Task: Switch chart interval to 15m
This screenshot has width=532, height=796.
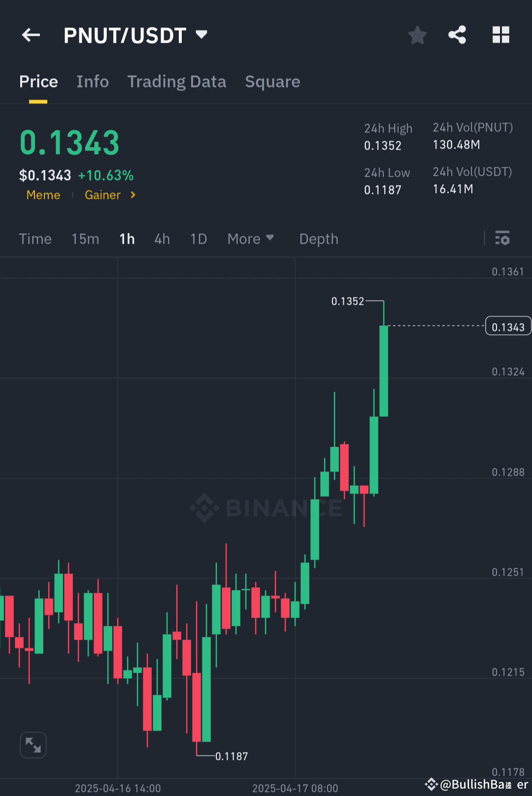Action: (85, 238)
